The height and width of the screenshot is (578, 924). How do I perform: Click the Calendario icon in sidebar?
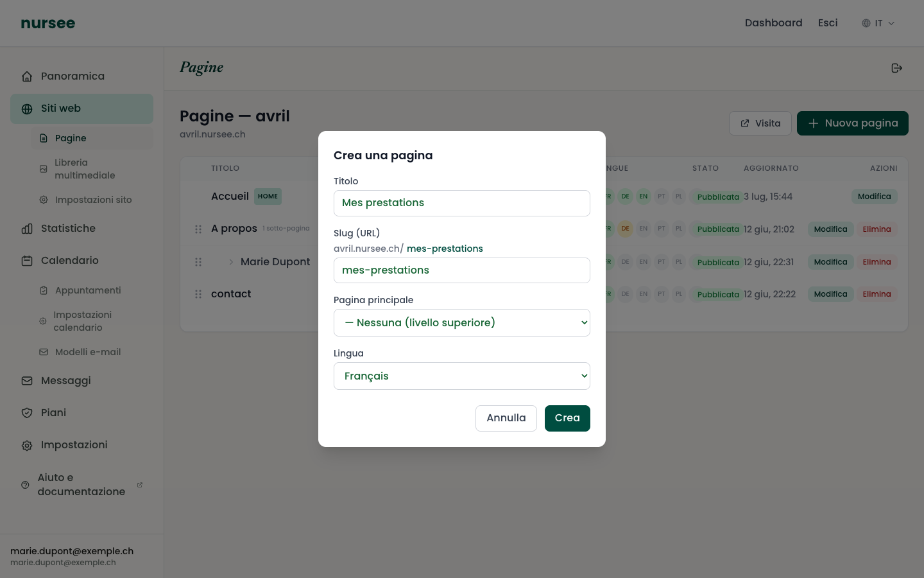point(27,261)
